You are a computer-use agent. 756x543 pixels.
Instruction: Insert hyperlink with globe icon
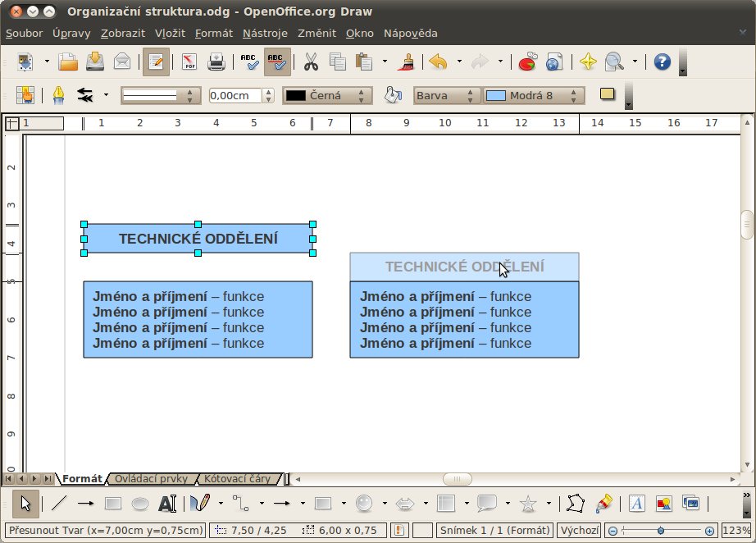[554, 62]
